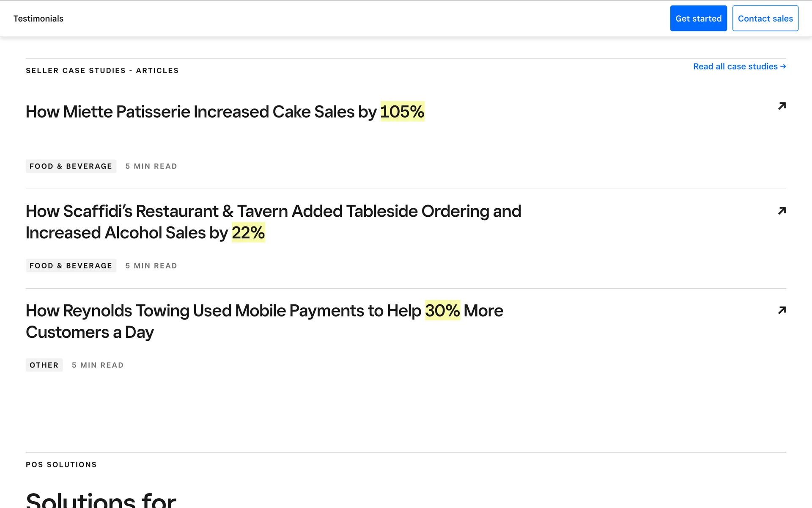Viewport: 812px width, 508px height.
Task: Click the right arrow after Read all case studies
Action: tap(783, 66)
